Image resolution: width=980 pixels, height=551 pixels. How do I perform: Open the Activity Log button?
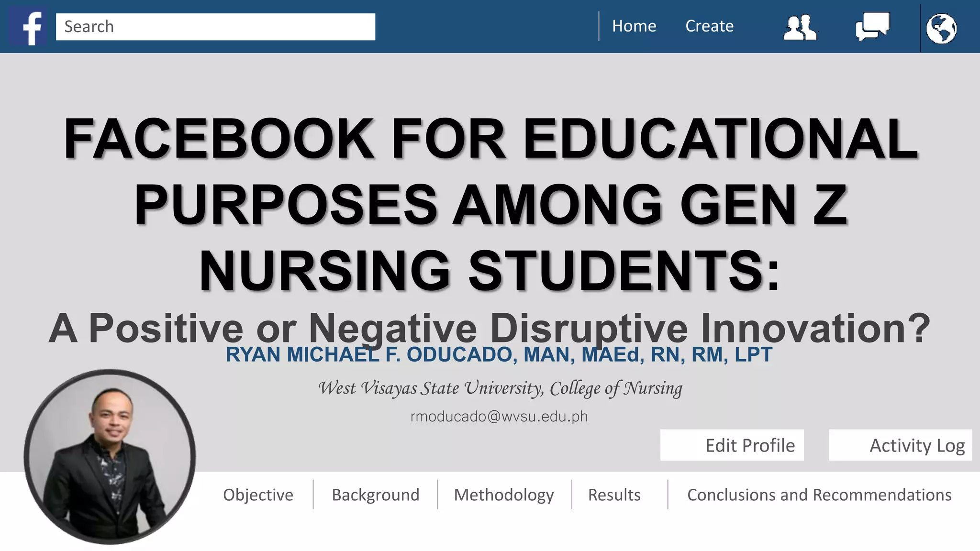pos(900,445)
